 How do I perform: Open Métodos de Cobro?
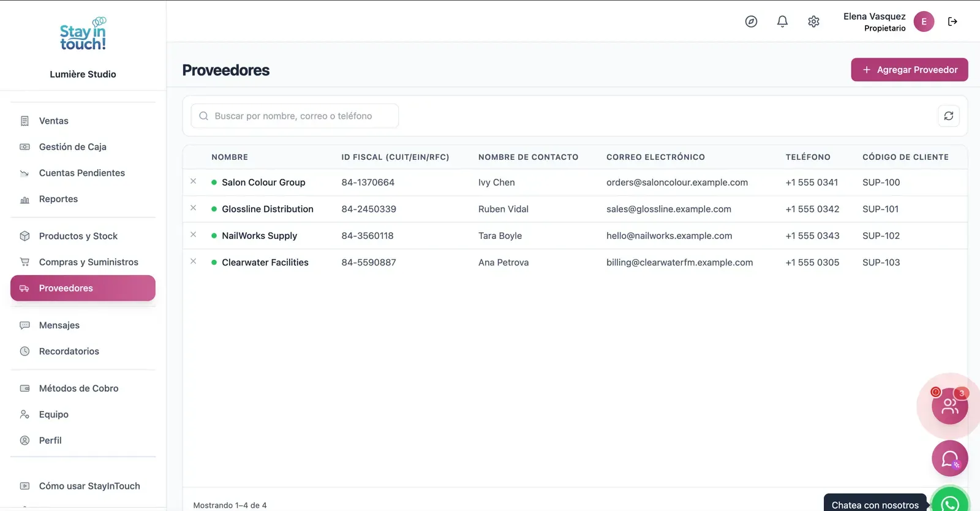(83, 388)
